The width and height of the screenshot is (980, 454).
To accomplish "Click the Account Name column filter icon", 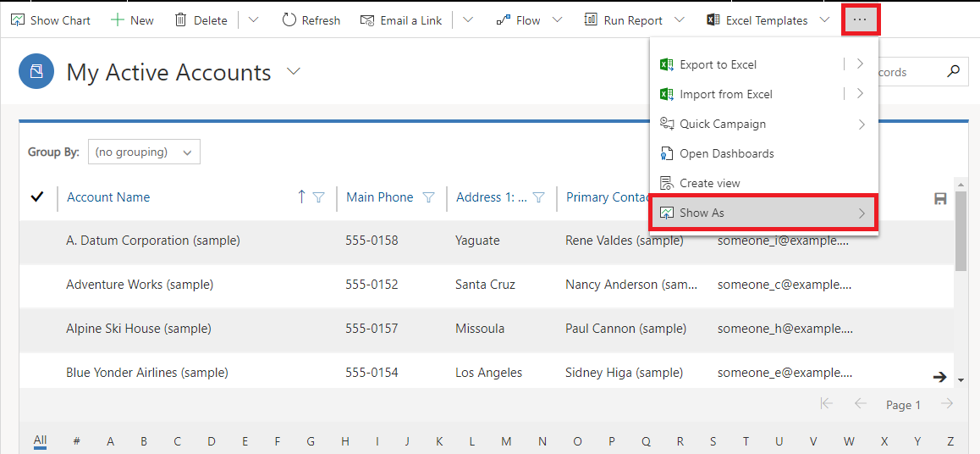I will pyautogui.click(x=319, y=197).
